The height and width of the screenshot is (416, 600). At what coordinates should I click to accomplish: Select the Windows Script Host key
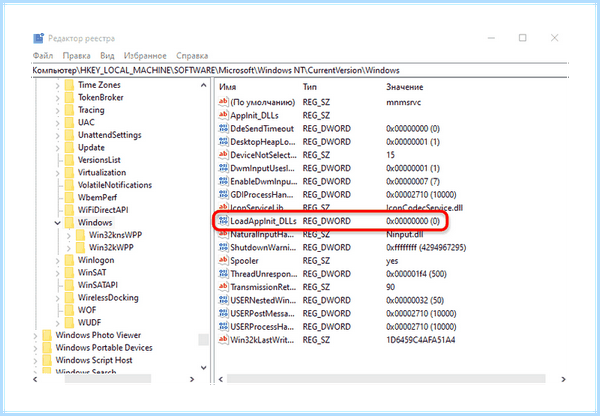point(94,361)
